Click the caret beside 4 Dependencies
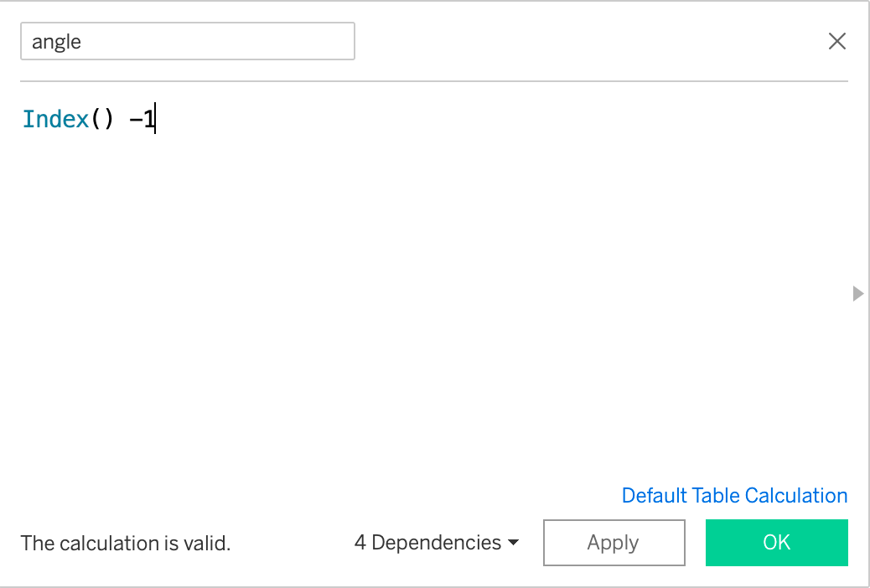This screenshot has width=870, height=588. point(513,543)
